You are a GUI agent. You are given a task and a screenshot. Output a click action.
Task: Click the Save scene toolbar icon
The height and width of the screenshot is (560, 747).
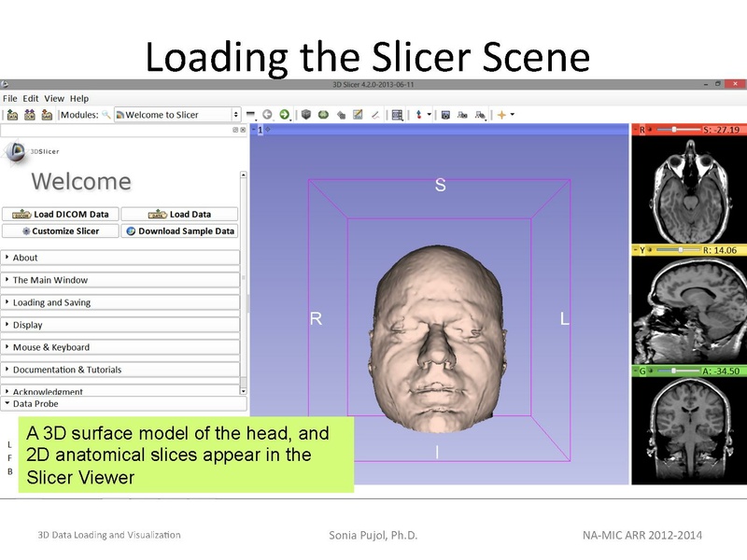tap(47, 115)
